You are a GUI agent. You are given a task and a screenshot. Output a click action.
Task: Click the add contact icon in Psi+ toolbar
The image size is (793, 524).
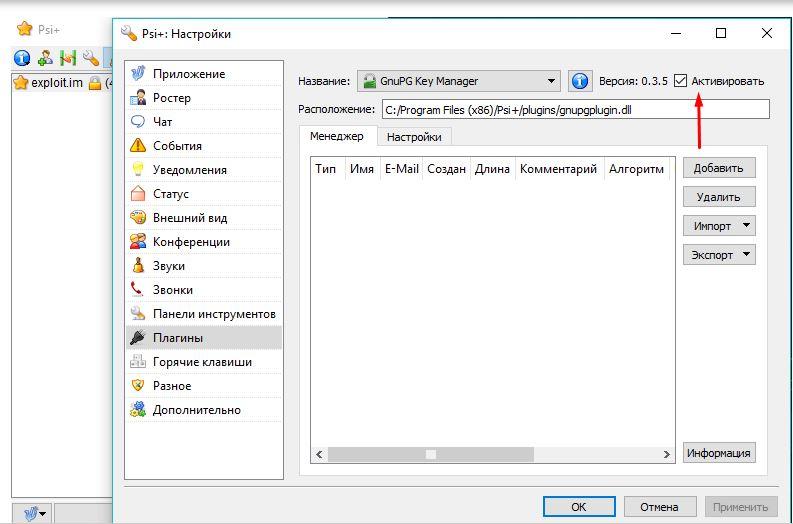[x=45, y=58]
